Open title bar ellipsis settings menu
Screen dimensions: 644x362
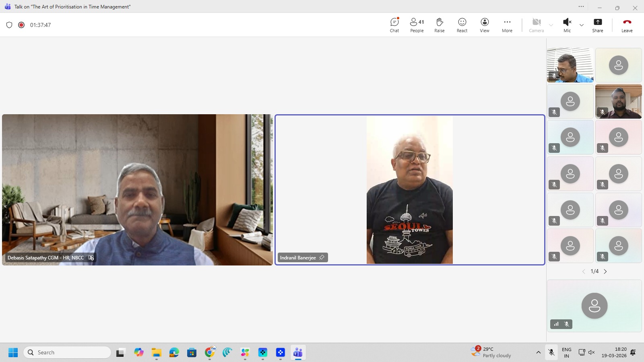(x=581, y=6)
